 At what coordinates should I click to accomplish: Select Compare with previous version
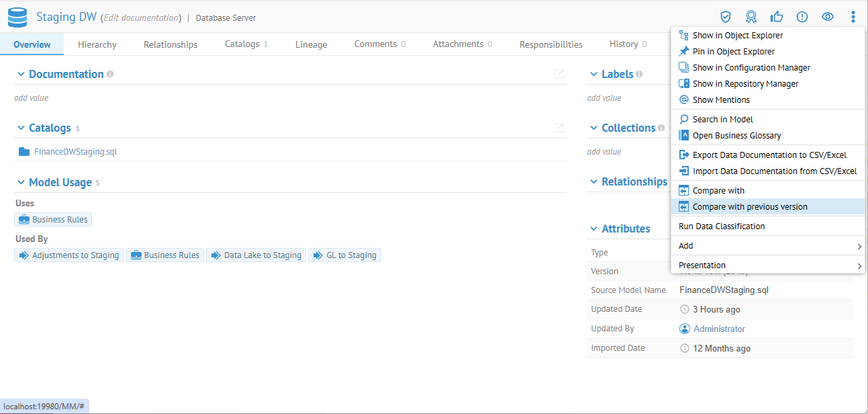[x=750, y=207]
